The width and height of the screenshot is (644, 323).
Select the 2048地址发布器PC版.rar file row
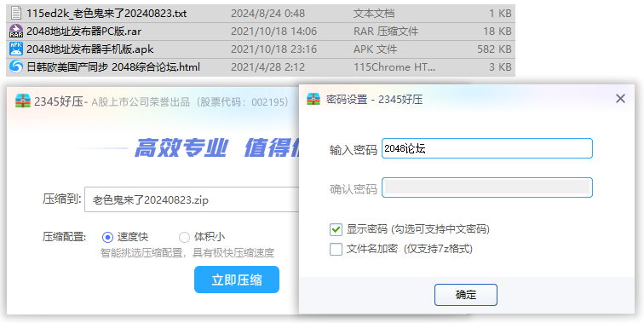pyautogui.click(x=261, y=32)
